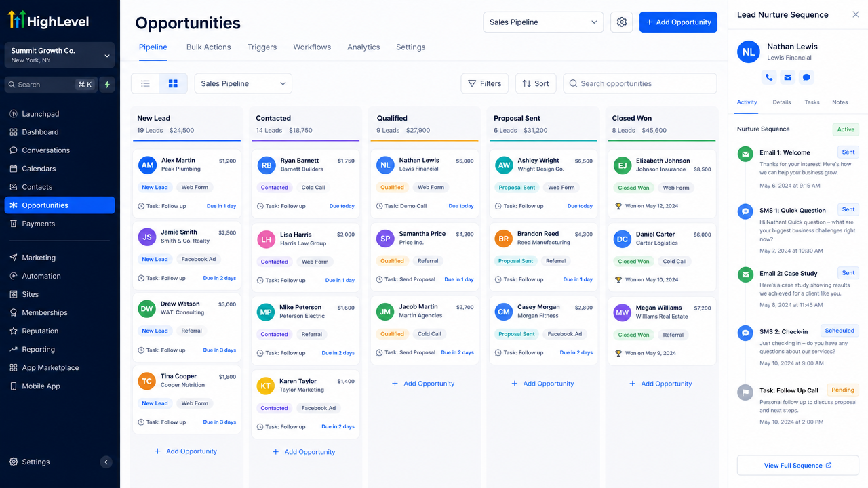
Task: Add Opportunity under the New Lead column
Action: point(186,451)
